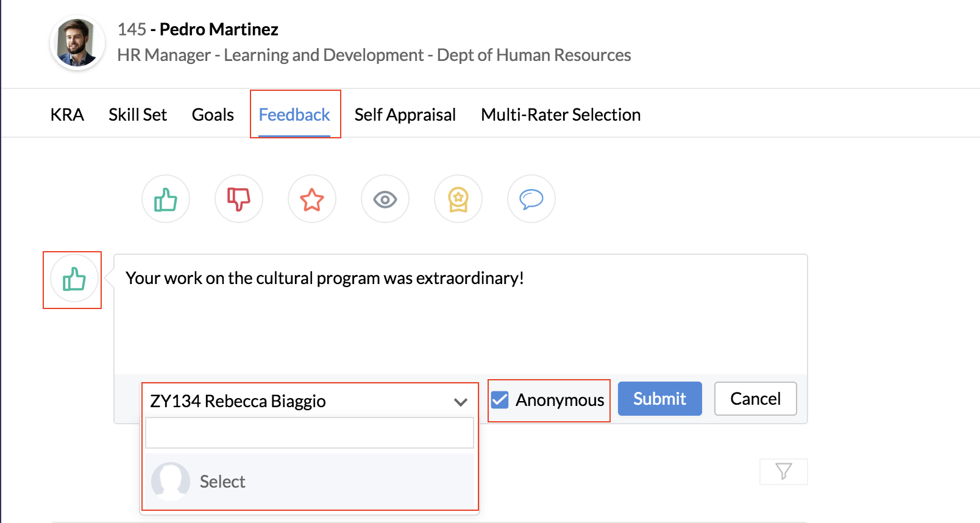Uncheck the Anonymous checkbox

(500, 400)
